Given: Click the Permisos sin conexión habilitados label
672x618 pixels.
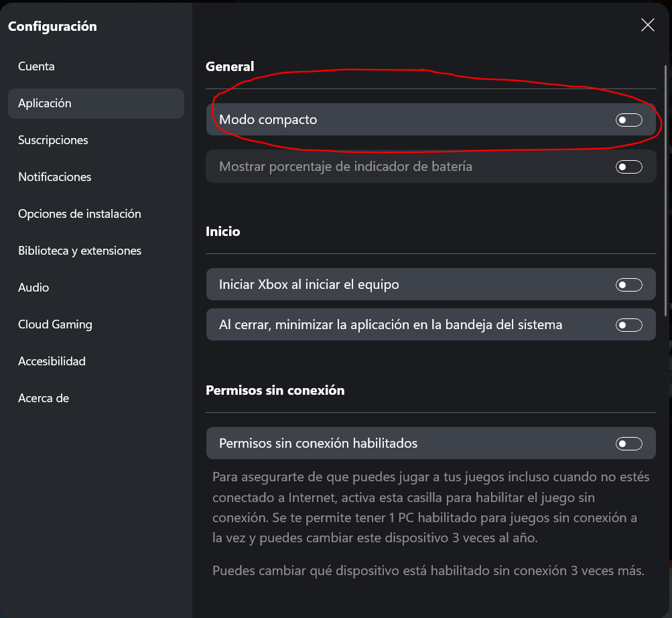Looking at the screenshot, I should [x=318, y=444].
